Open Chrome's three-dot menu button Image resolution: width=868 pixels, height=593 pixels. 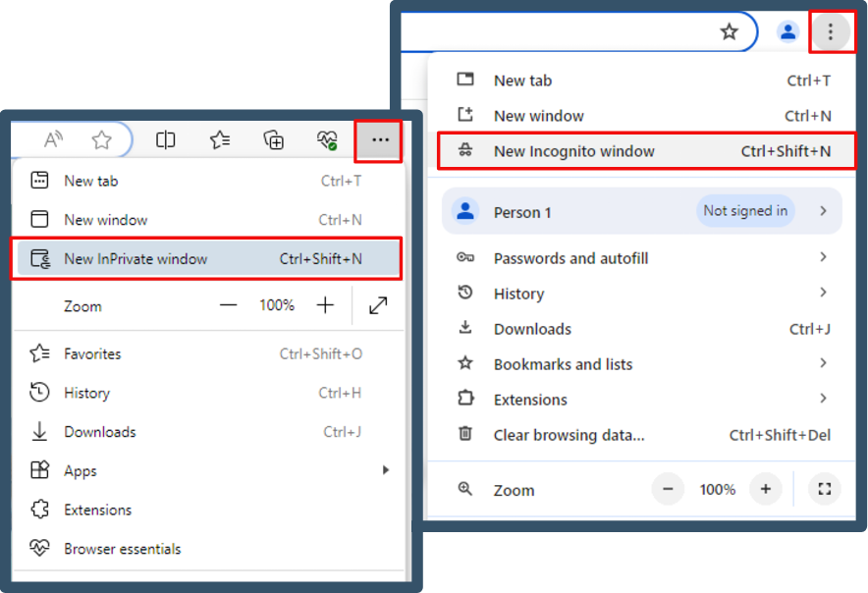click(831, 32)
